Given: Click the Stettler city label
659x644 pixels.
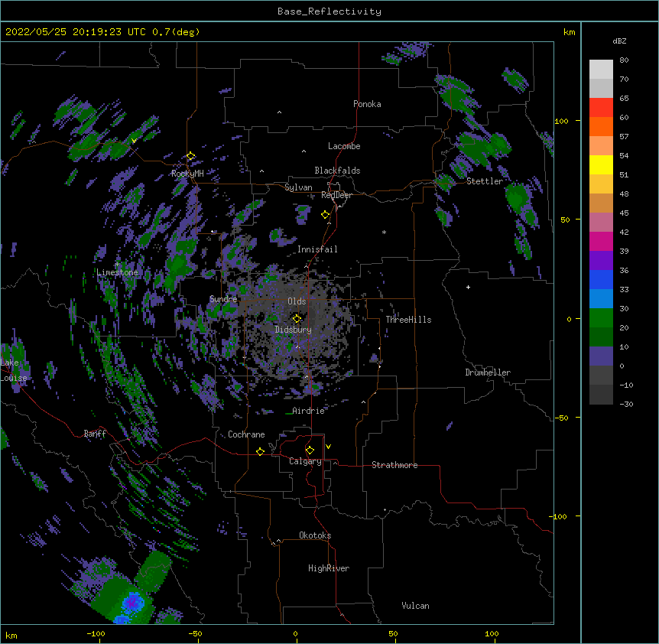Looking at the screenshot, I should point(485,181).
